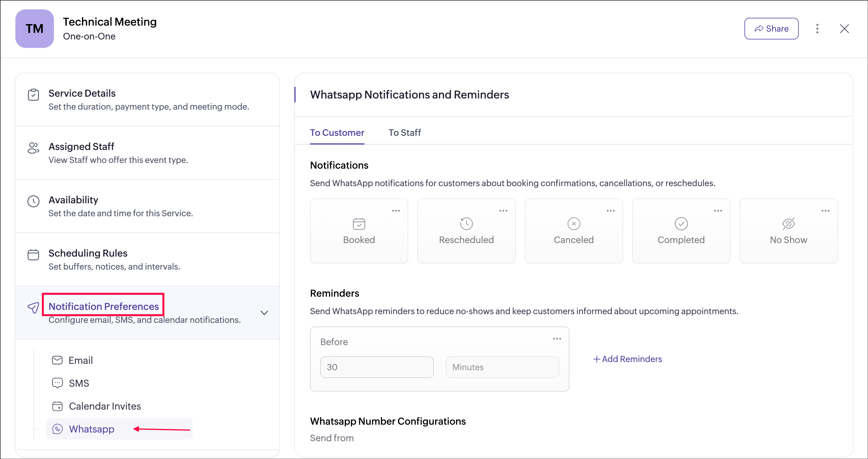Click the Rescheduled clock icon

coord(466,223)
